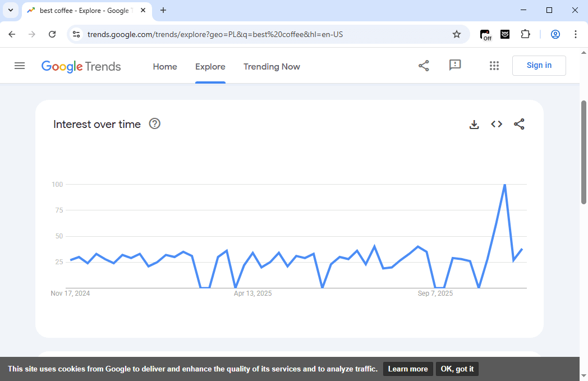Viewport: 588px width, 381px height.
Task: Click the peak point at 100 on chart
Action: point(505,185)
